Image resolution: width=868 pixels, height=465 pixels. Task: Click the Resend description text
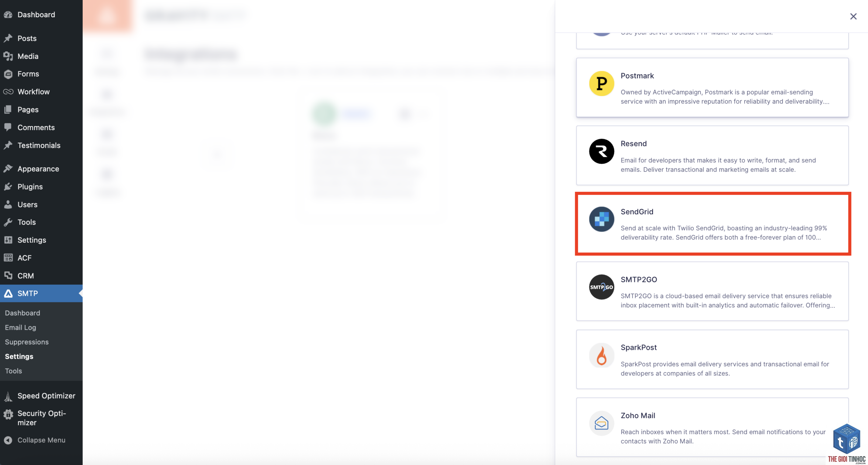(x=718, y=165)
